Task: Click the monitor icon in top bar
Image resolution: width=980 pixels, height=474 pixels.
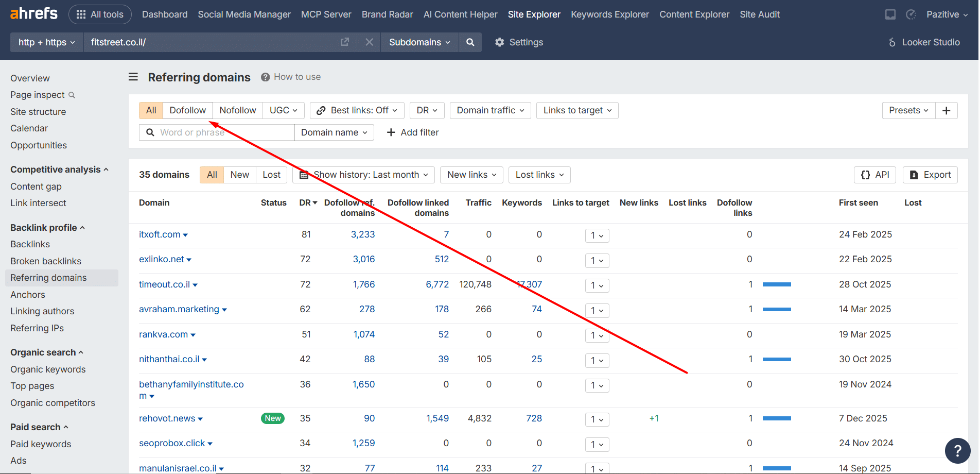Action: (x=890, y=14)
